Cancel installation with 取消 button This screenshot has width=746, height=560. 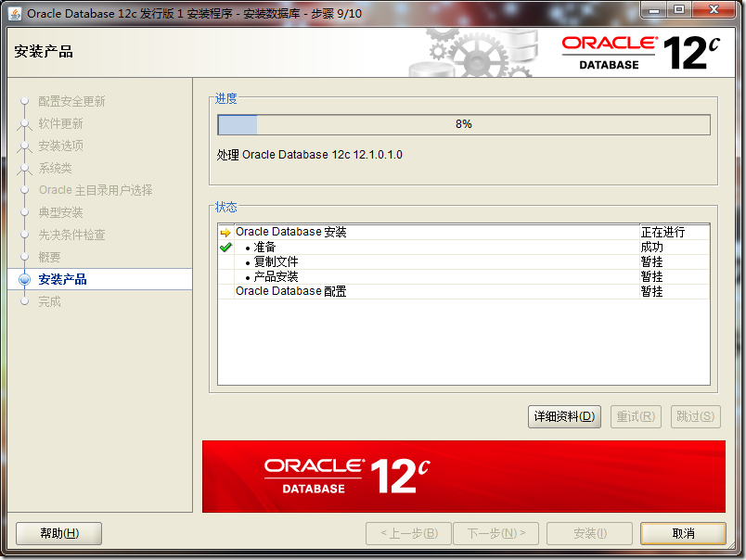point(683,533)
